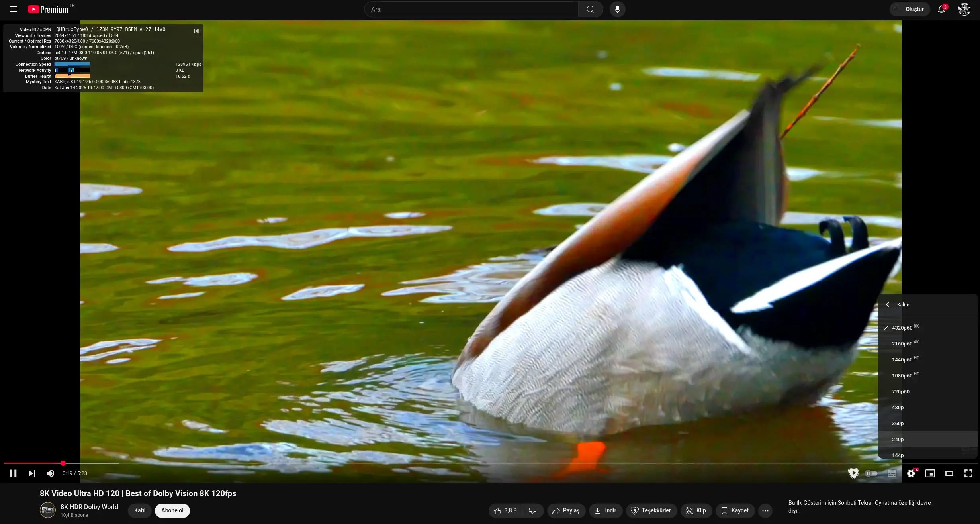Screen dimensions: 980x524
Task: Mute the video volume
Action: [x=51, y=473]
